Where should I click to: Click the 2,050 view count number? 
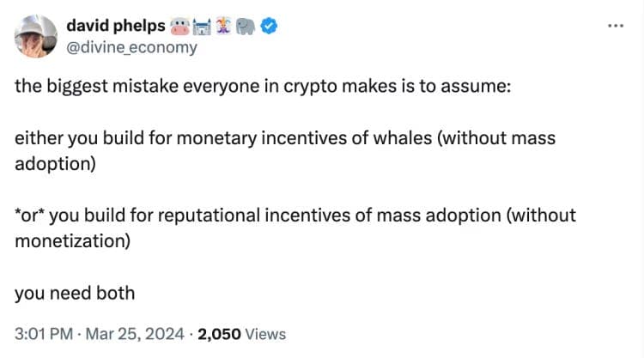pyautogui.click(x=219, y=334)
